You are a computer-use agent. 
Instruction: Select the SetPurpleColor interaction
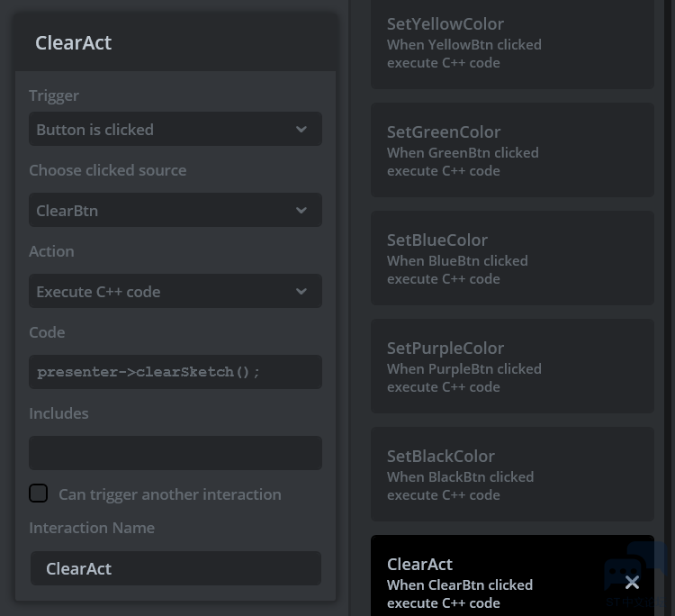(511, 367)
